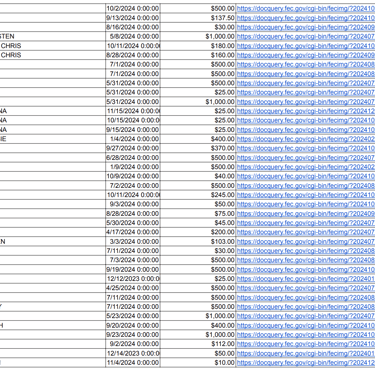Click the 9/23/2024 0:00:00 date cell

tap(133, 335)
